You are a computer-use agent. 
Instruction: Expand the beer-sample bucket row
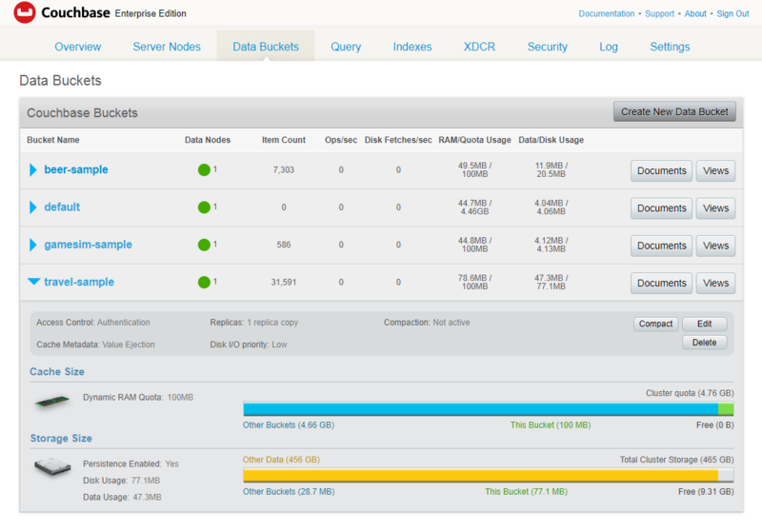point(33,170)
